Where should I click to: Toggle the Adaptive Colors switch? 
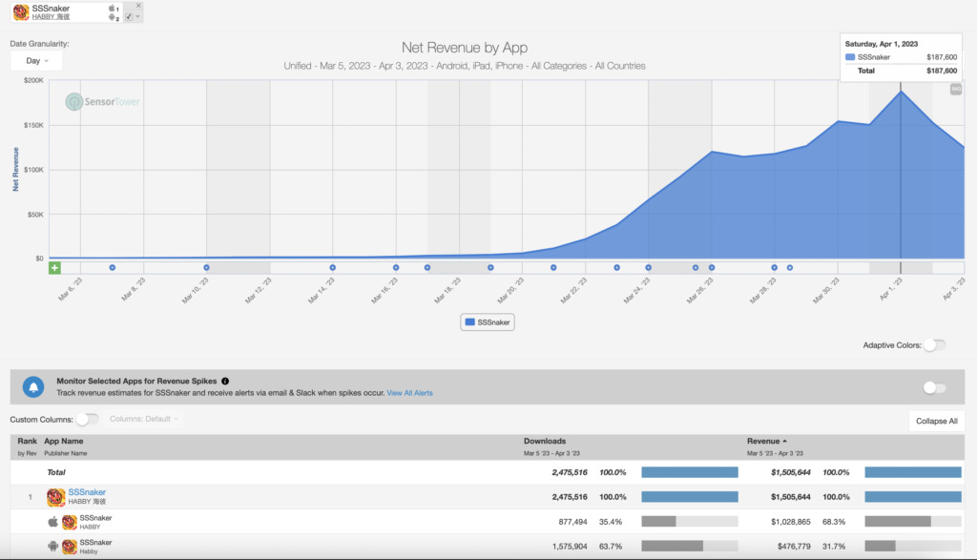[x=935, y=345]
